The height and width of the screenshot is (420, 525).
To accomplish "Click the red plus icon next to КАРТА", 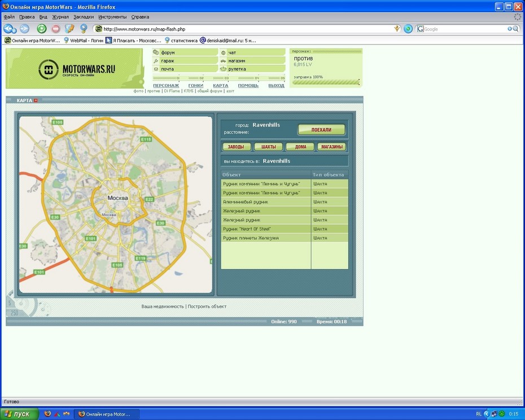I will pyautogui.click(x=36, y=100).
